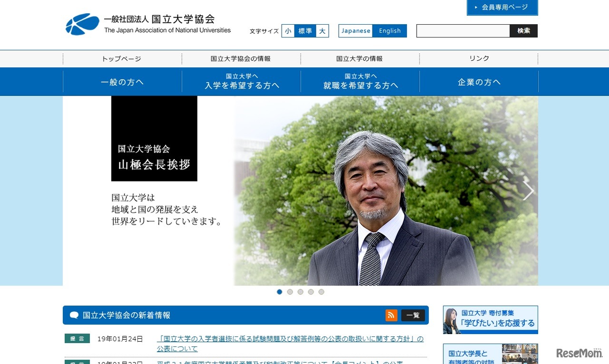Select トップページ in the navigation bar
Image resolution: width=609 pixels, height=364 pixels.
pos(122,58)
